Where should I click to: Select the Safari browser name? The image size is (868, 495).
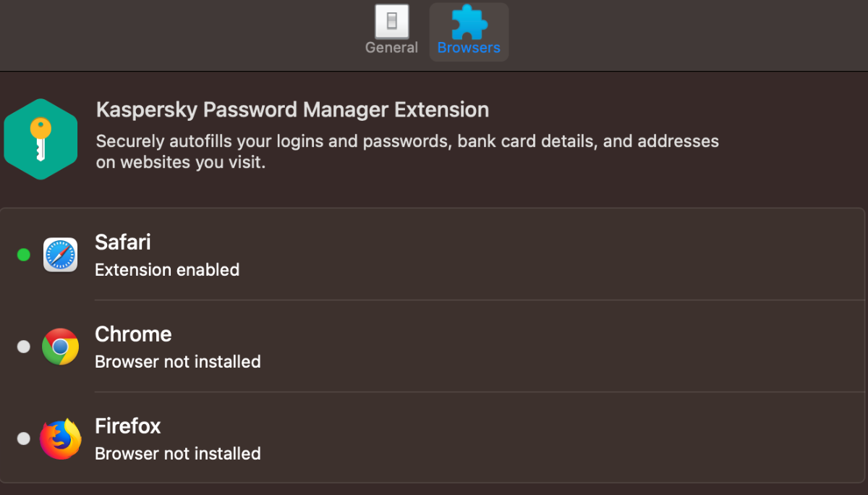pyautogui.click(x=123, y=242)
